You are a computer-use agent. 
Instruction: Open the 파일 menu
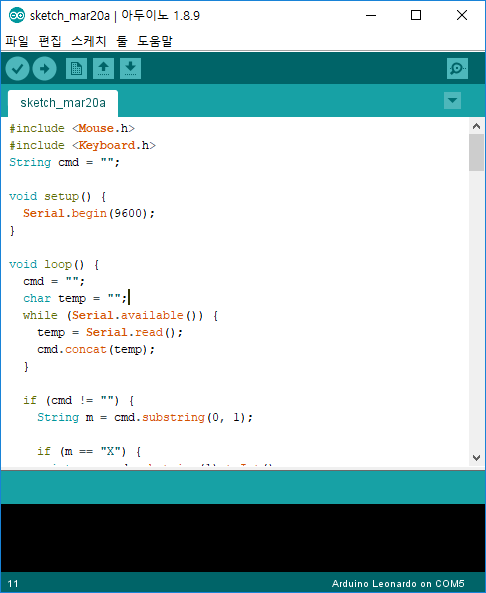click(17, 41)
